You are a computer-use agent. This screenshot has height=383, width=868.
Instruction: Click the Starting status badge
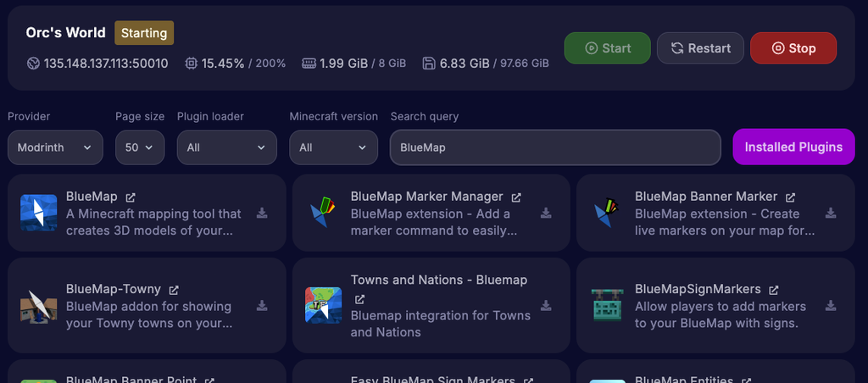pyautogui.click(x=144, y=33)
